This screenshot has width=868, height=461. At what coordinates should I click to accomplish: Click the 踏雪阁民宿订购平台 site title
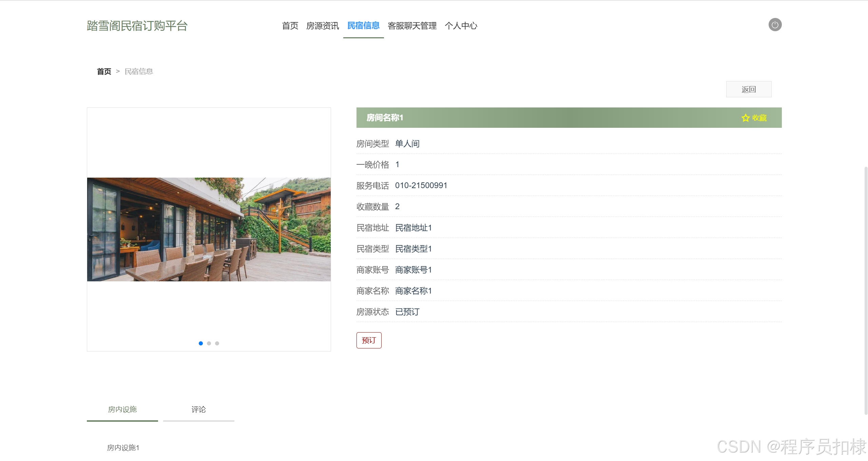click(x=137, y=26)
